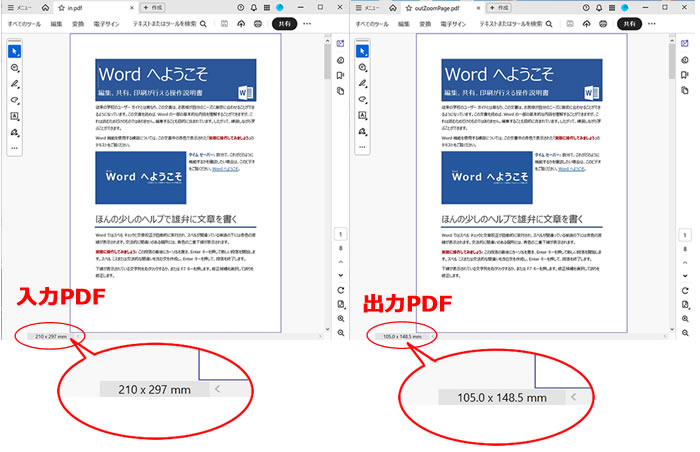Open 電子サイン in outZoomPage.pdf window toolbar

[453, 24]
